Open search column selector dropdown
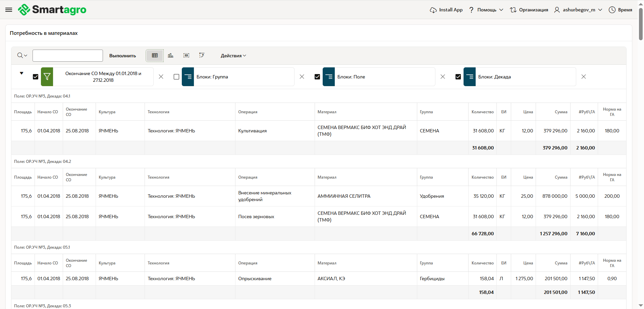The height and width of the screenshot is (309, 644). (x=22, y=56)
